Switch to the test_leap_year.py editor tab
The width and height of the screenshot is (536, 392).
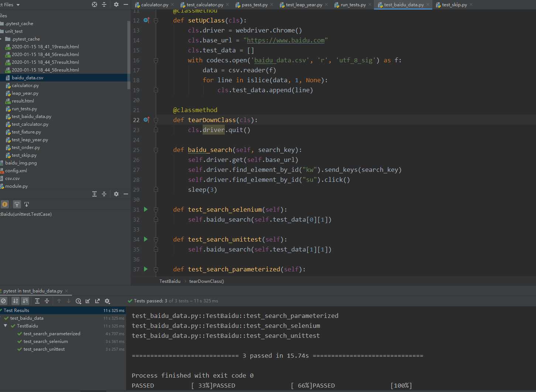[304, 5]
